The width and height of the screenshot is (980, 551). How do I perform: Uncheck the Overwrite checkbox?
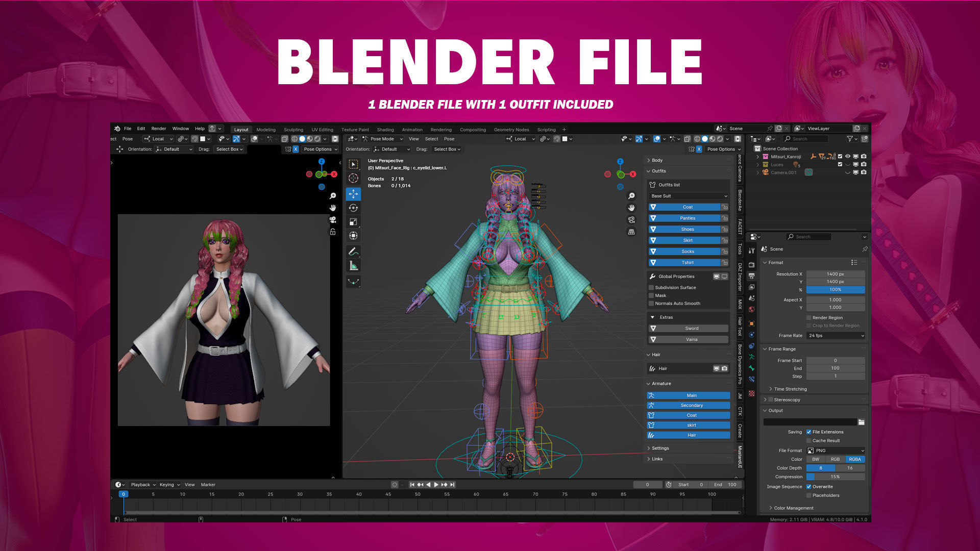click(x=808, y=487)
